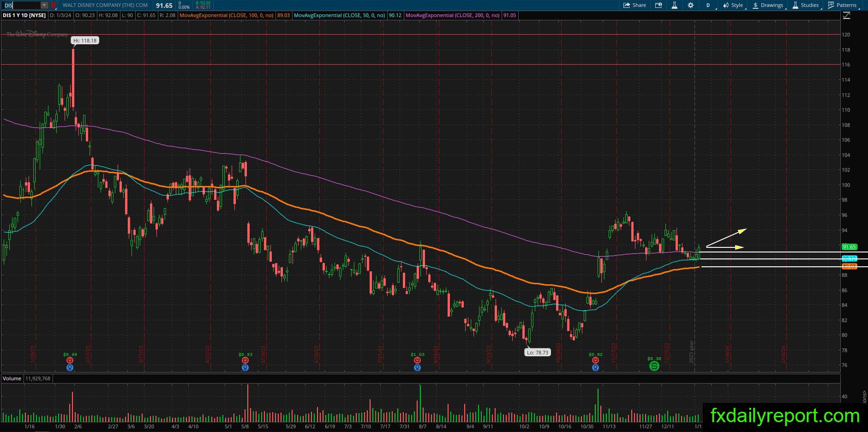Click the 'Hi: 118.18' price bubble

85,41
